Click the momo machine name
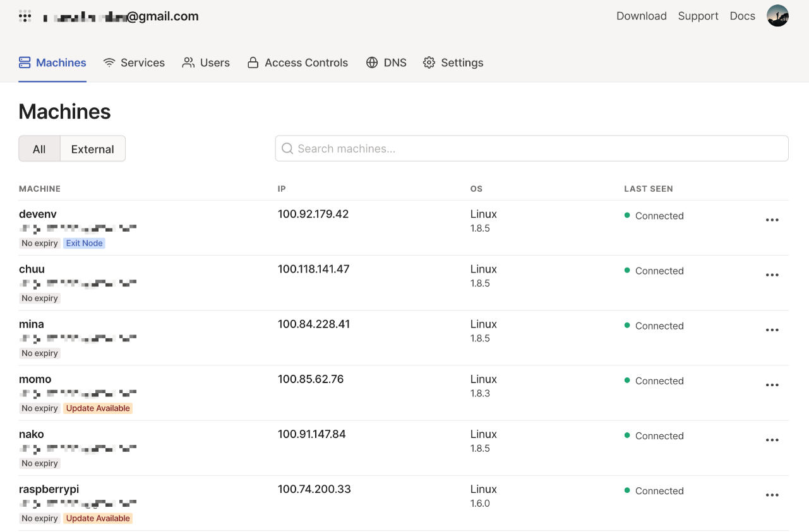 [x=35, y=379]
